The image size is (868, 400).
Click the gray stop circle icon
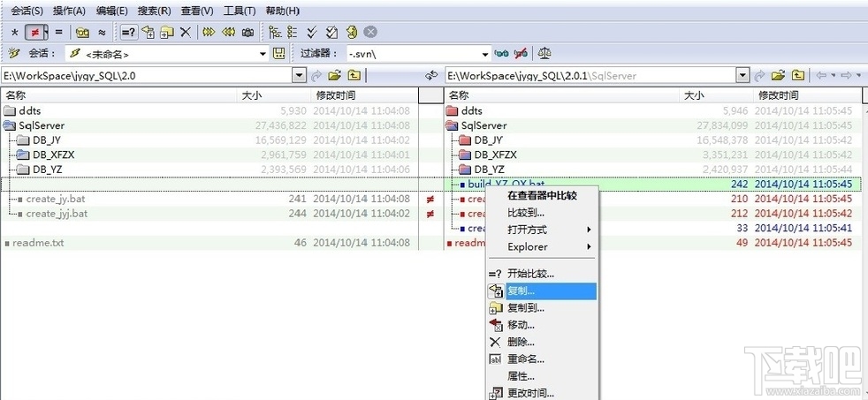[370, 32]
